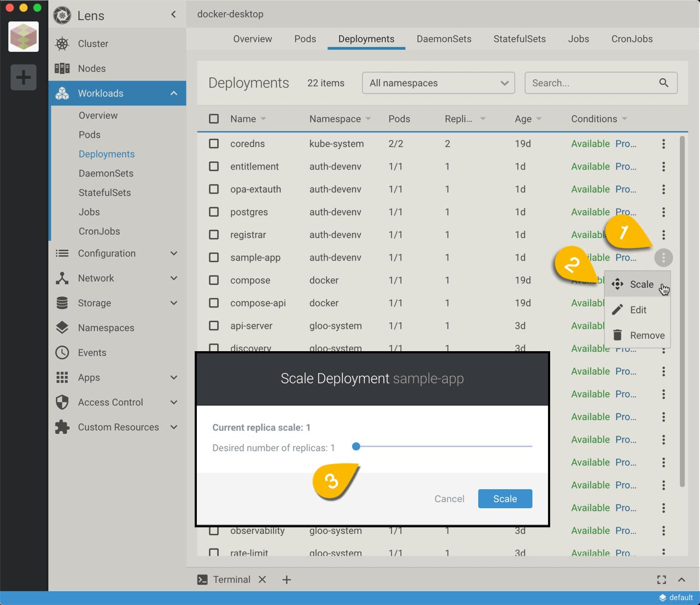Check the registrar deployment checkbox
The image size is (700, 605).
coord(214,235)
